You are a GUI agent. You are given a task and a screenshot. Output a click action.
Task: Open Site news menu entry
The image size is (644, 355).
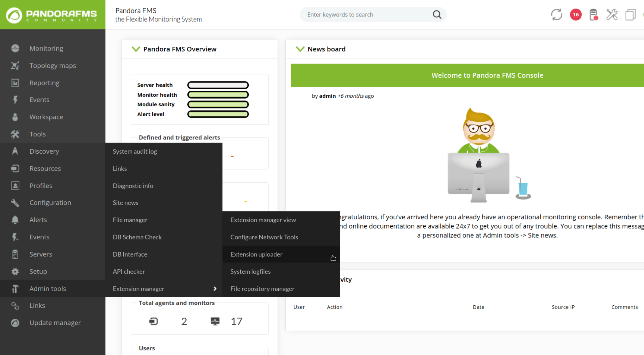coord(125,203)
